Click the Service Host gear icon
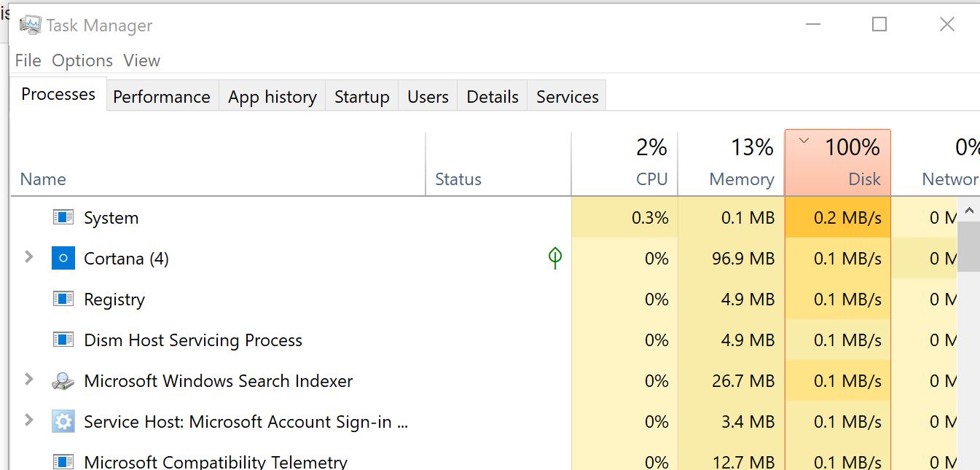Image resolution: width=980 pixels, height=470 pixels. [x=63, y=421]
